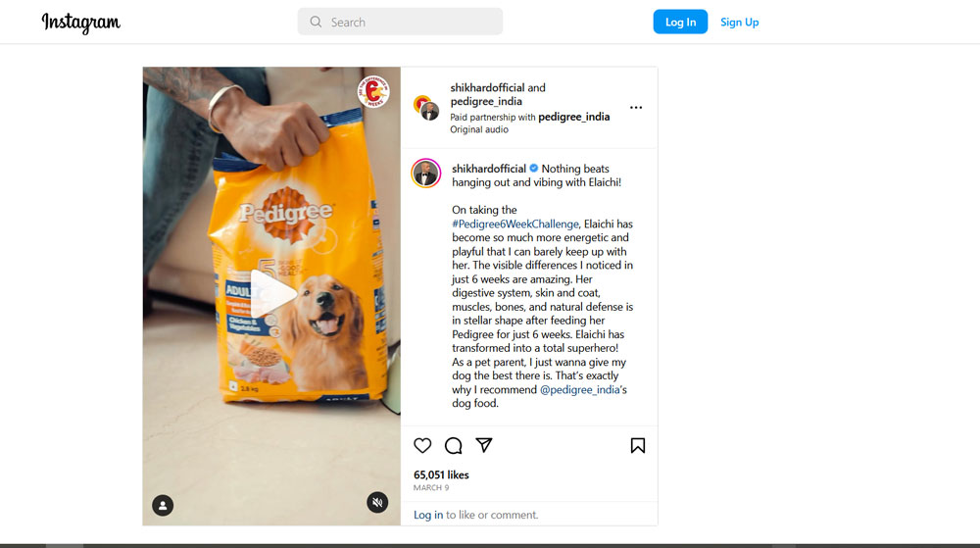980x548 pixels.
Task: Click the Sign Up link
Action: coord(739,23)
